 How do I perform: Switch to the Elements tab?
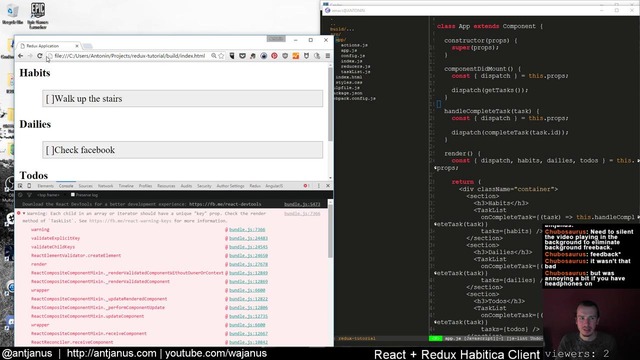click(46, 186)
